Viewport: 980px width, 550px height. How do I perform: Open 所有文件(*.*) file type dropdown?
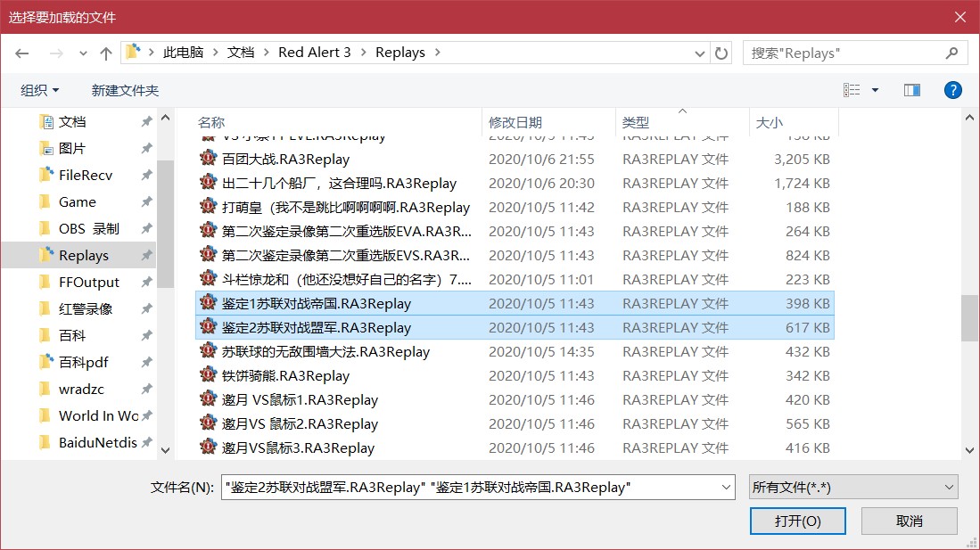pos(853,487)
